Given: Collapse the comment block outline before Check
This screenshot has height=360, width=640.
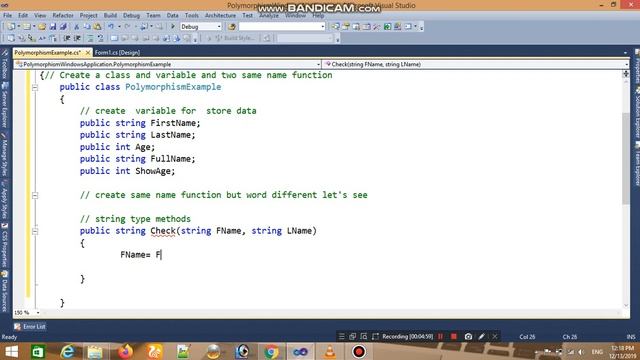Looking at the screenshot, I should coord(35,196).
